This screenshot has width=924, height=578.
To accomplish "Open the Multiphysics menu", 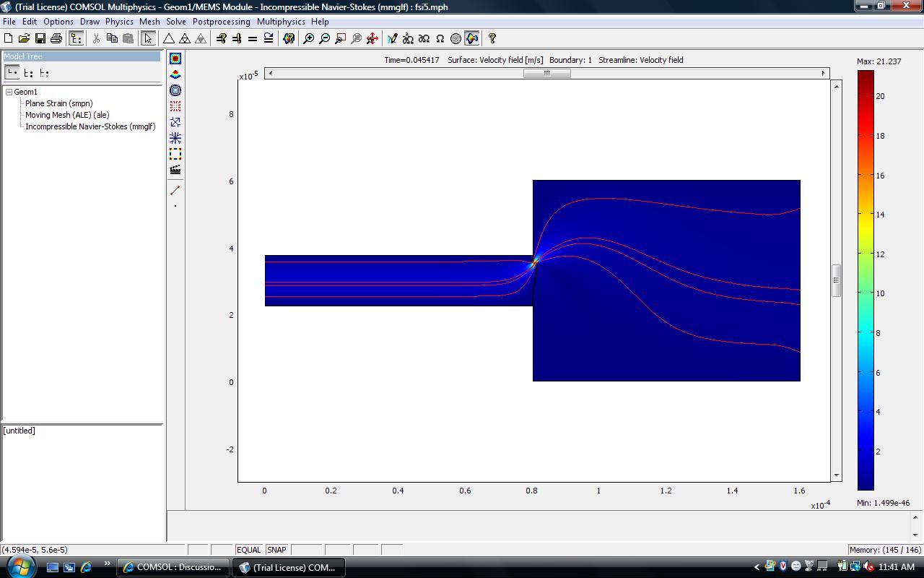I will click(281, 22).
